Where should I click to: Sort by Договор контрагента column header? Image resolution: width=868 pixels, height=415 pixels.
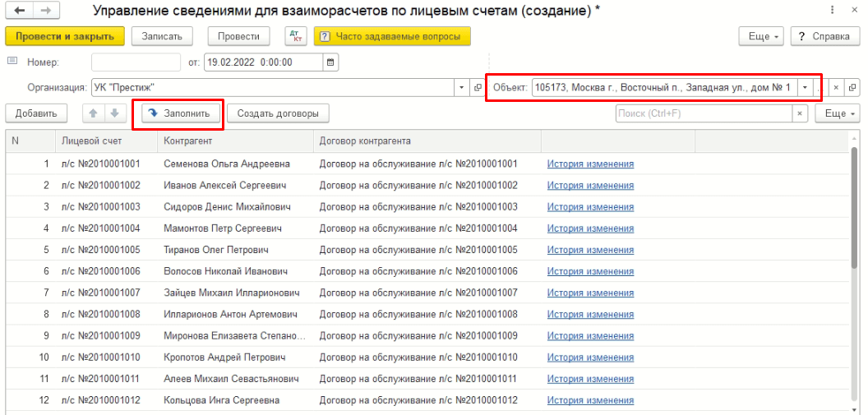pos(427,141)
